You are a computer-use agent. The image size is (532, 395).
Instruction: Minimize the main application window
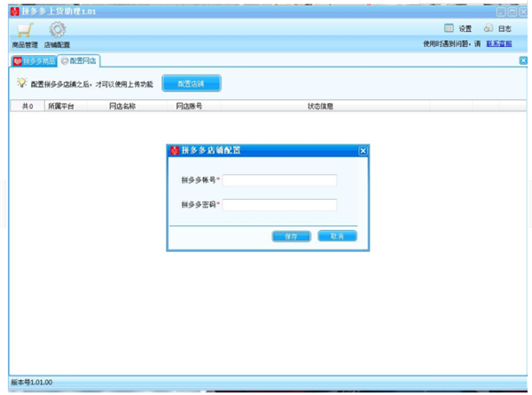point(501,12)
